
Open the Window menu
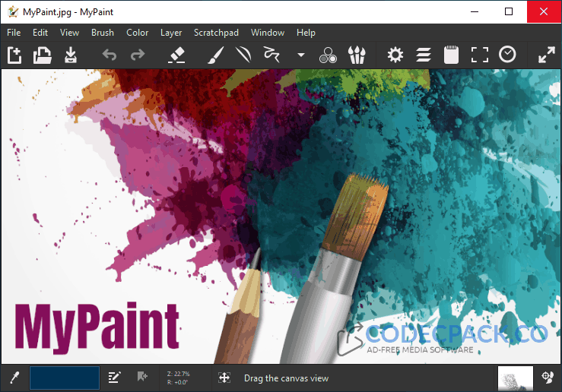pos(268,33)
